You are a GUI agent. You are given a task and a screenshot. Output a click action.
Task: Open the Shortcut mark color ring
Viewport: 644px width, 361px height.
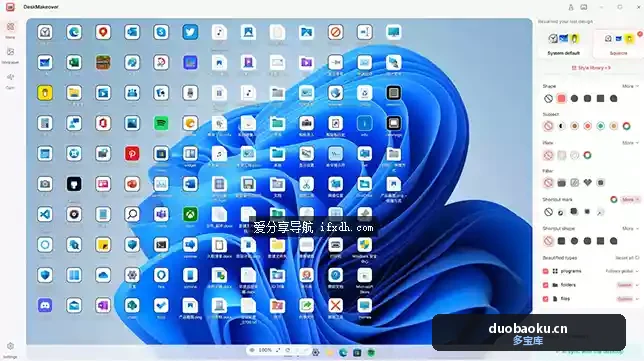[x=614, y=200]
